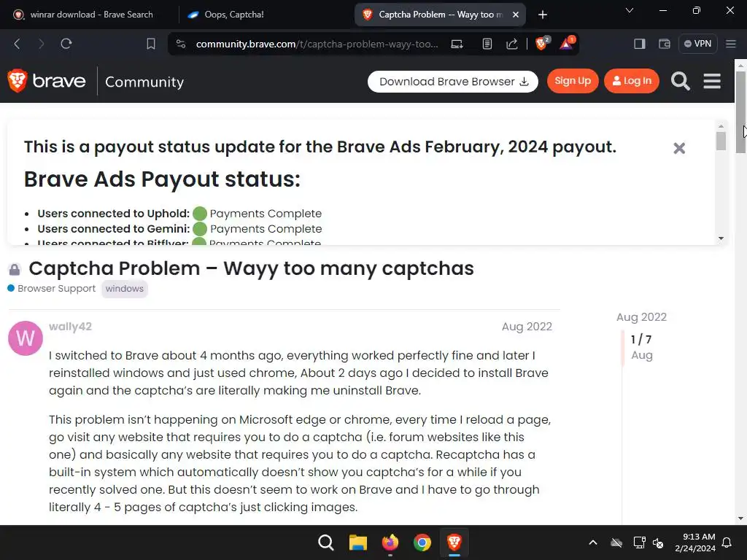This screenshot has height=560, width=747.
Task: Click the 1 / 7 timeline position marker
Action: point(640,340)
